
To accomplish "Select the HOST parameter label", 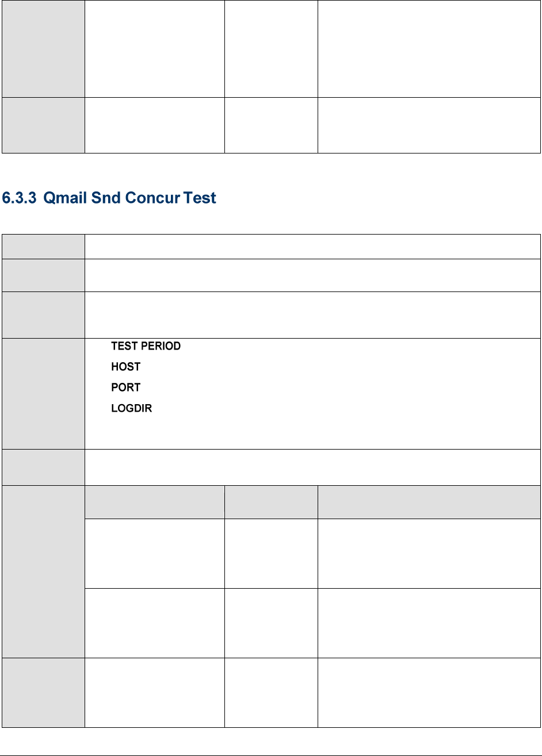I will pos(125,367).
